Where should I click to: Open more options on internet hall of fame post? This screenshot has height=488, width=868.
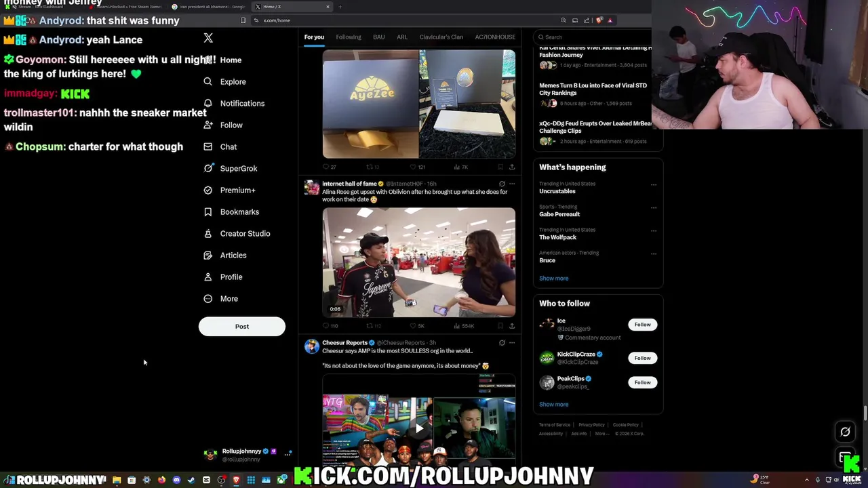click(512, 184)
